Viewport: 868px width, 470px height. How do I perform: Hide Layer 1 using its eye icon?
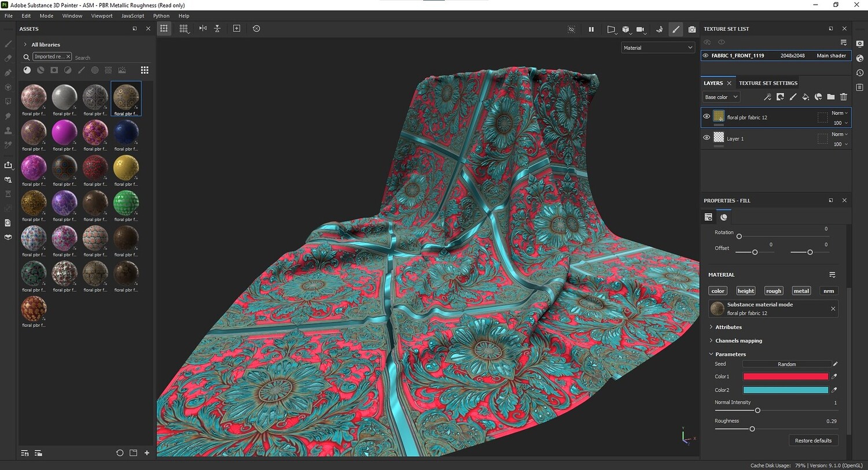coord(707,138)
